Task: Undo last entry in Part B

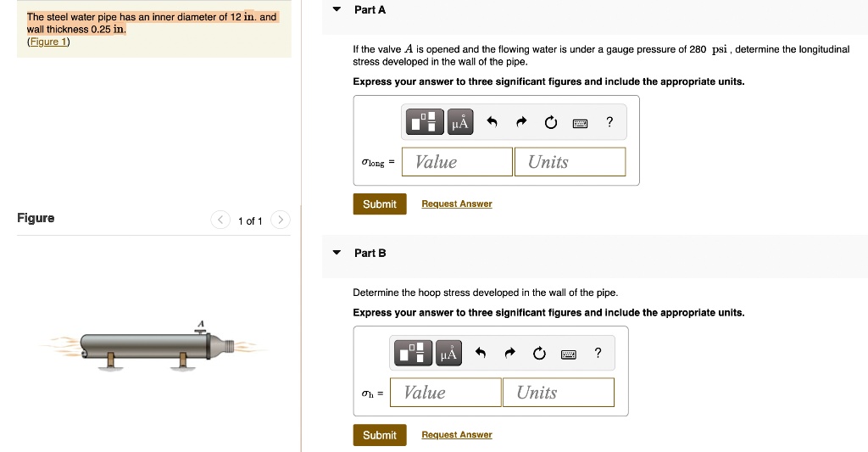Action: pyautogui.click(x=480, y=353)
